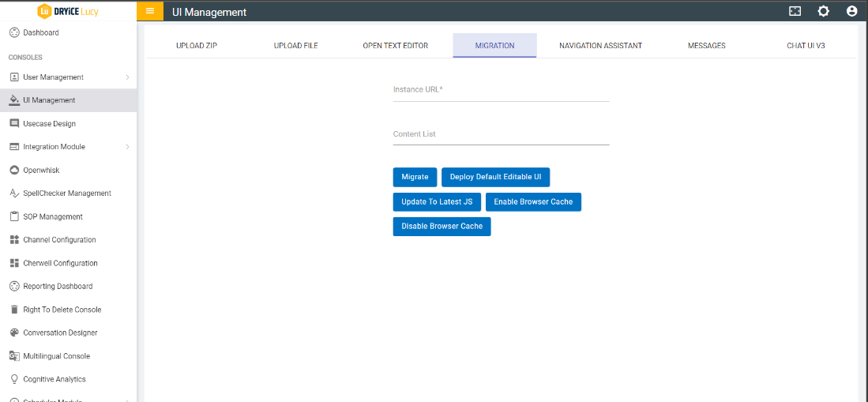Click the Cognitive Analytics lightbulb icon
This screenshot has width=868, height=402.
(14, 379)
